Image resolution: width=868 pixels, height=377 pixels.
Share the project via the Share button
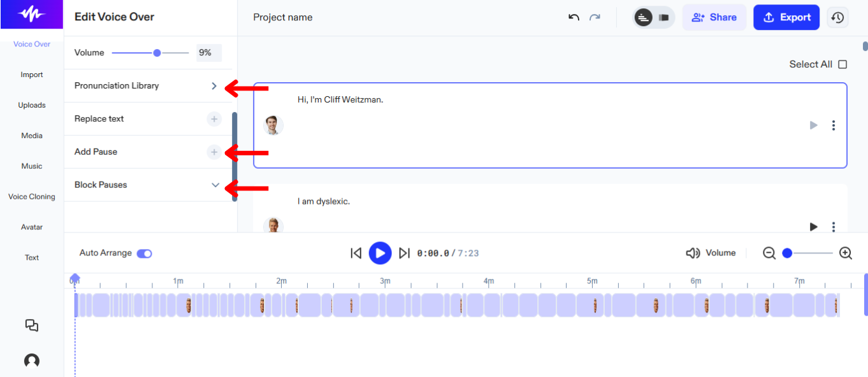click(x=714, y=17)
